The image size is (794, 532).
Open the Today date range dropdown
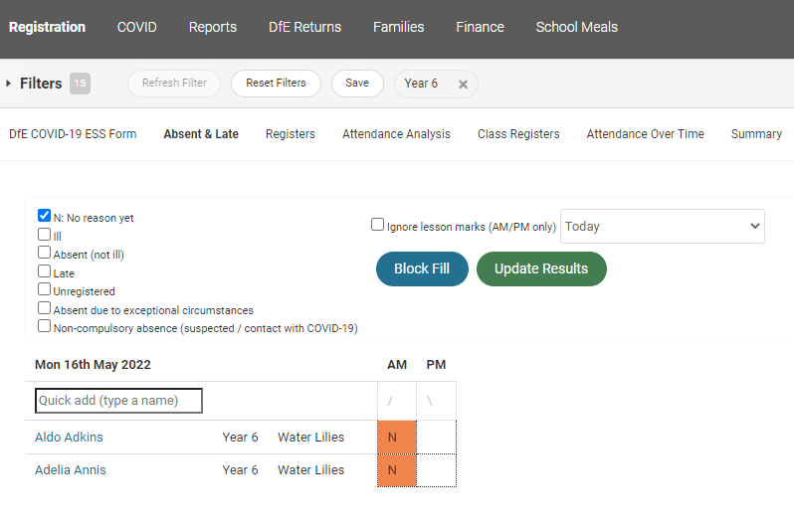(663, 226)
